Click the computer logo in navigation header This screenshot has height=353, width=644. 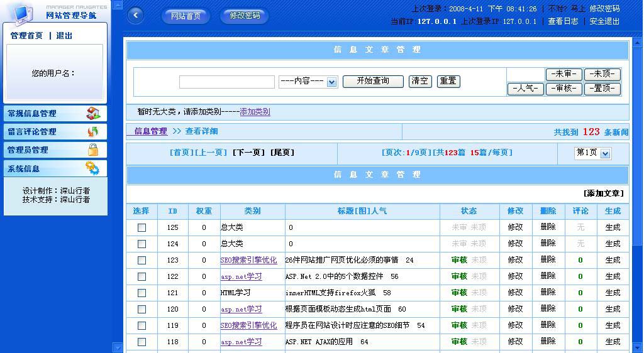(22, 13)
